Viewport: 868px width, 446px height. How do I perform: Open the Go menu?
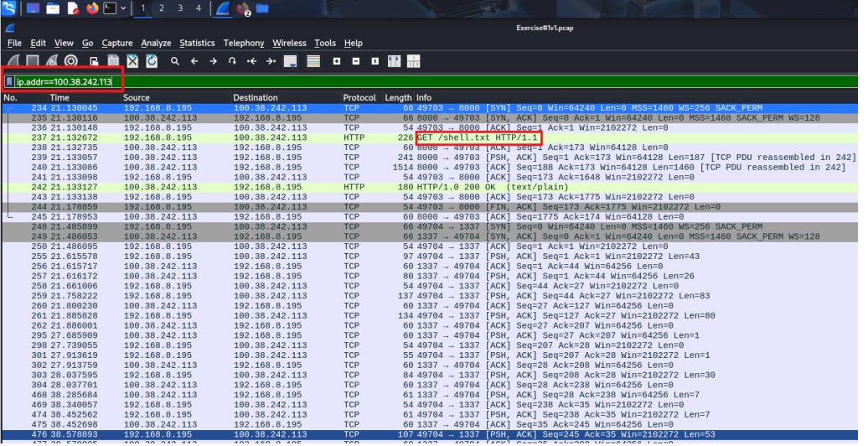87,43
